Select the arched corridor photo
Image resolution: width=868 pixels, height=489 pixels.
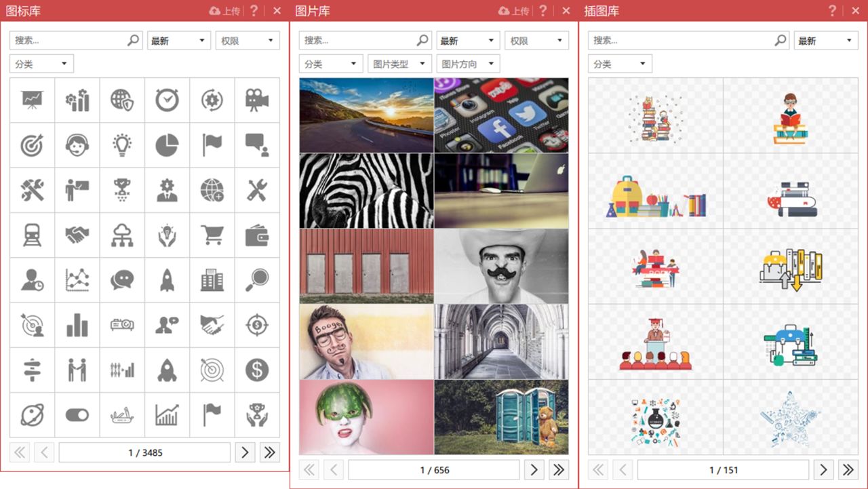(x=502, y=341)
